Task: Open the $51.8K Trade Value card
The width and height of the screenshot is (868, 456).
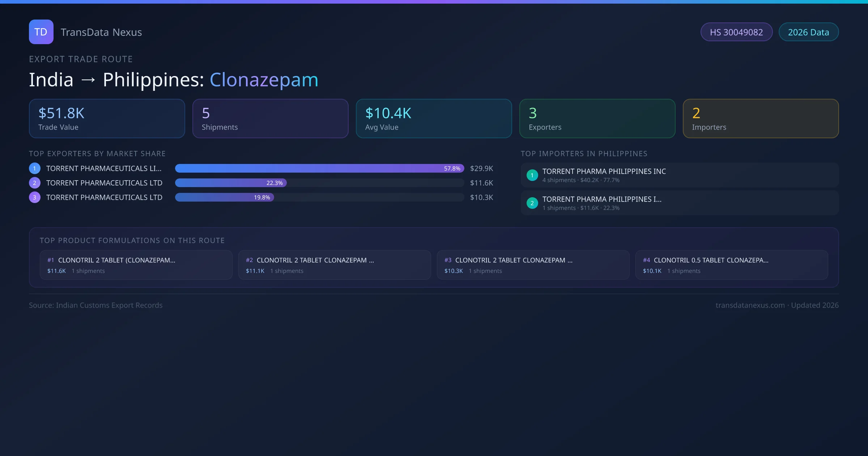Action: coord(107,118)
